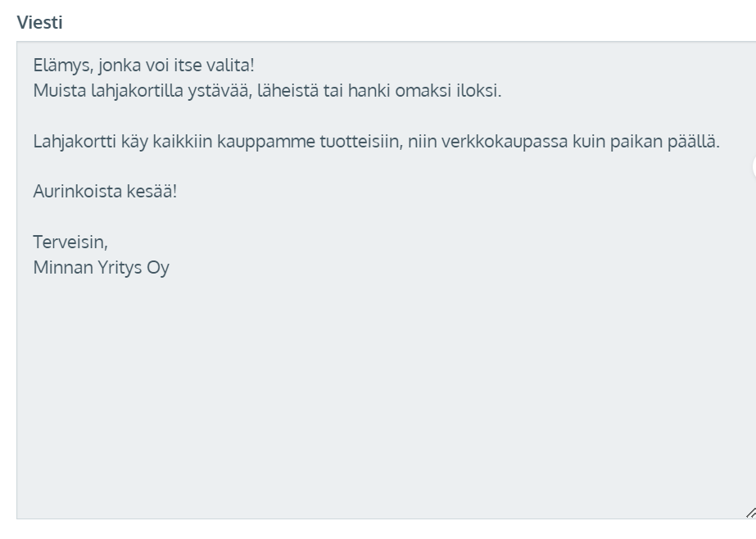756x539 pixels.
Task: Click the Viesti field label
Action: click(39, 23)
